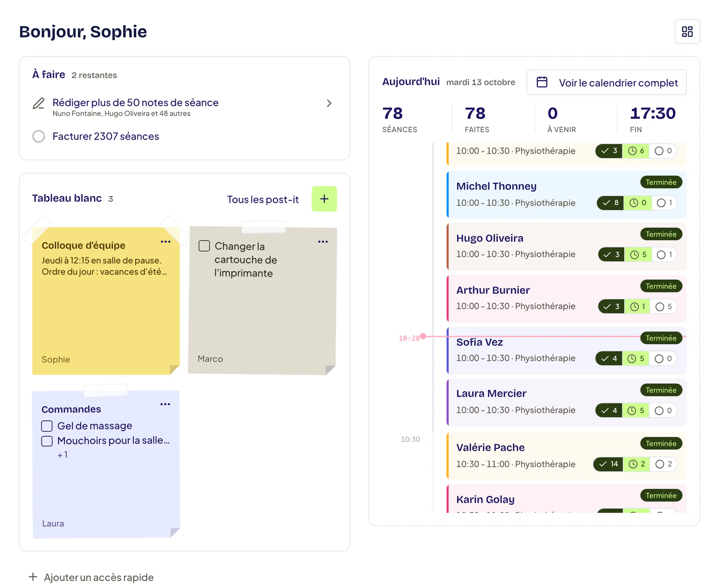Show the +1 more Commandes item
This screenshot has height=588, width=719.
pyautogui.click(x=63, y=455)
